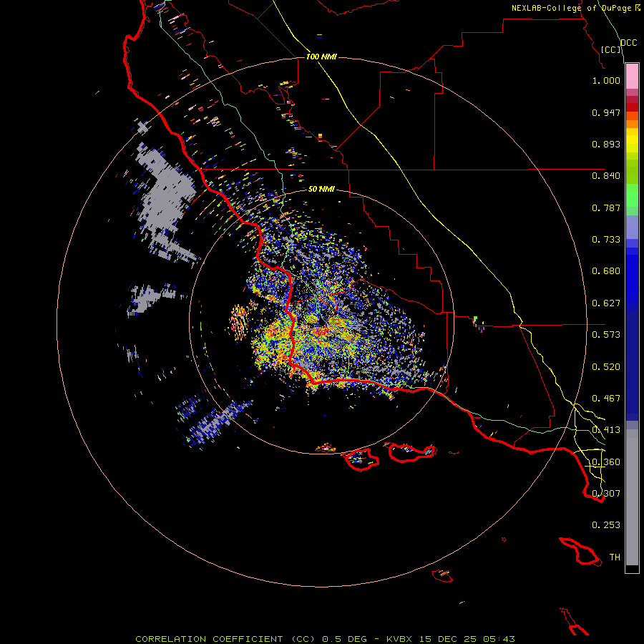The width and height of the screenshot is (644, 644).
Task: Pick the red swatch on the color bar
Action: click(632, 107)
